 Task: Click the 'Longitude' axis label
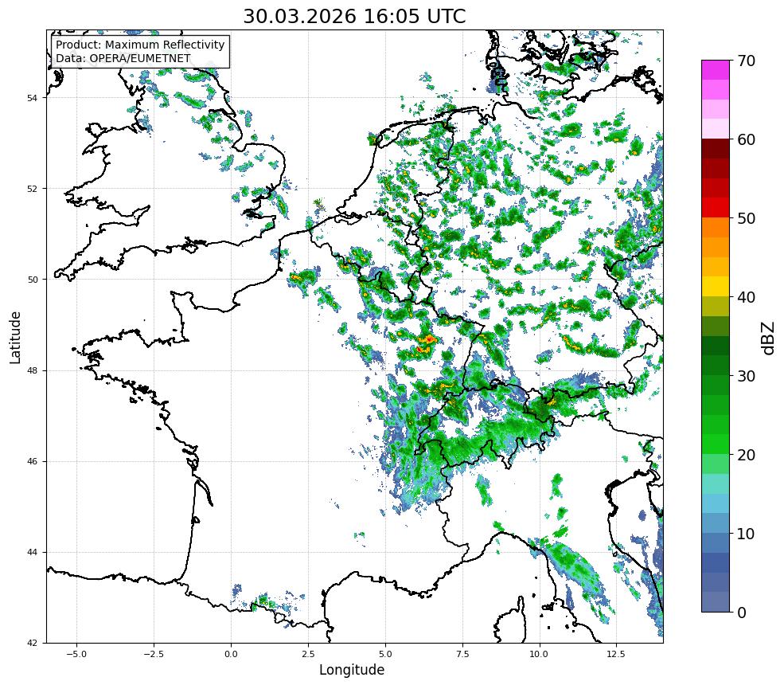(x=352, y=670)
